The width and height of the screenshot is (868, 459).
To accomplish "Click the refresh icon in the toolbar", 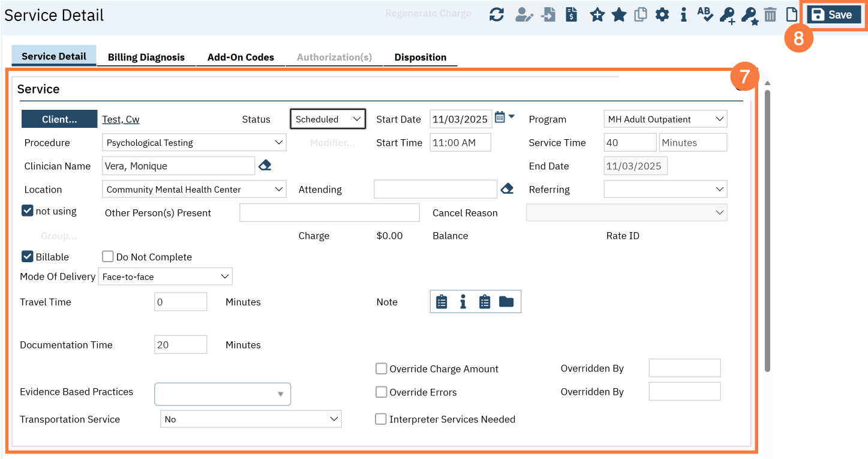I will coord(496,15).
